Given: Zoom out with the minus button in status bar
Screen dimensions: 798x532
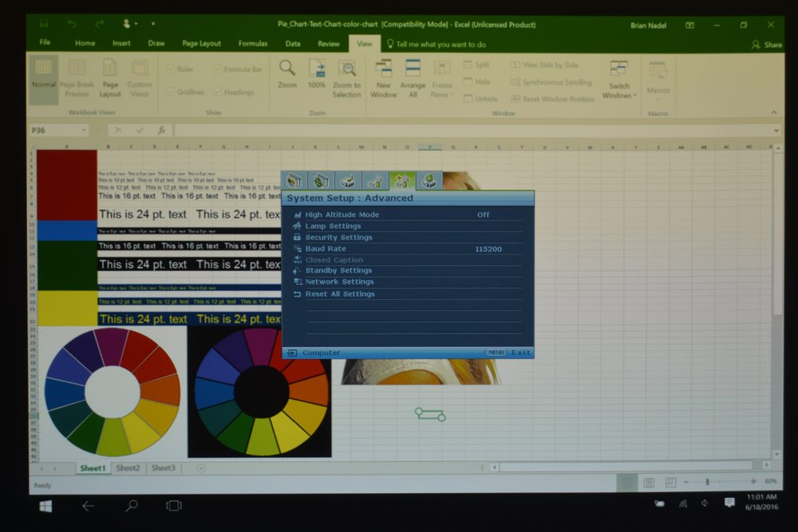Looking at the screenshot, I should 686,482.
